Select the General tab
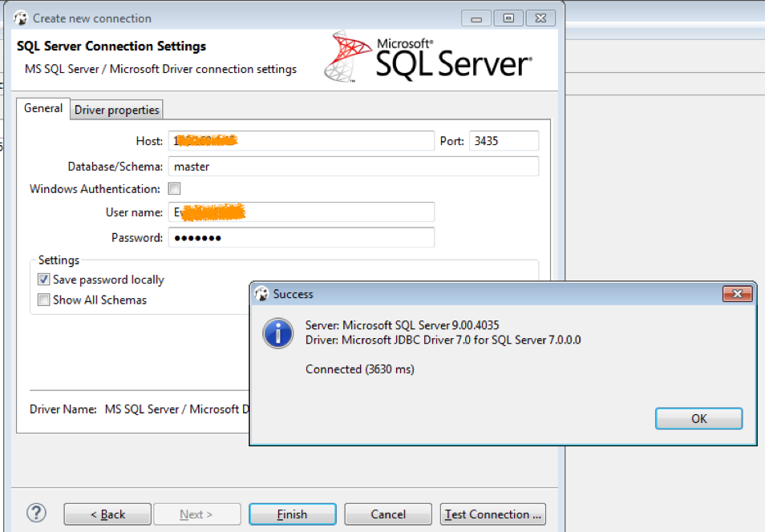 click(x=43, y=108)
